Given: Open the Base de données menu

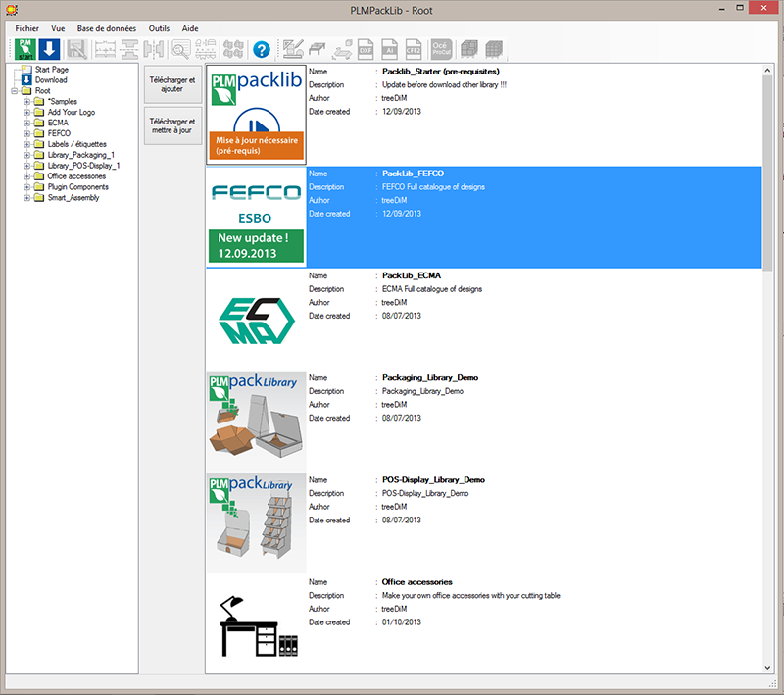Looking at the screenshot, I should tap(107, 28).
